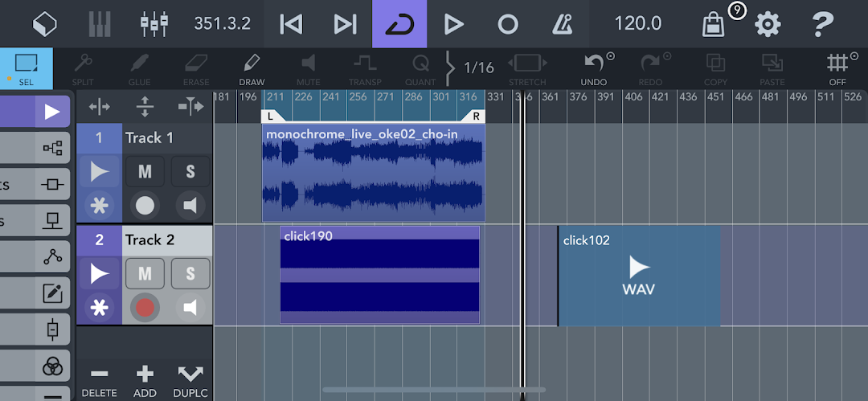Image resolution: width=868 pixels, height=401 pixels.
Task: Click the Undo button
Action: (594, 69)
